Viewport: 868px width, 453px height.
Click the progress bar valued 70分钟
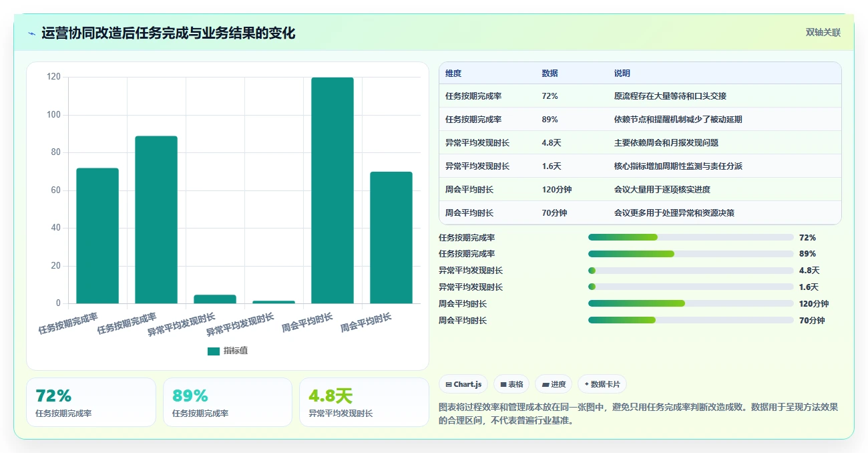coord(691,320)
